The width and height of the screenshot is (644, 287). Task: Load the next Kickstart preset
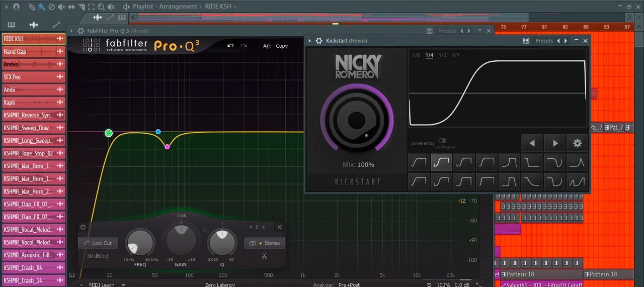tap(566, 41)
